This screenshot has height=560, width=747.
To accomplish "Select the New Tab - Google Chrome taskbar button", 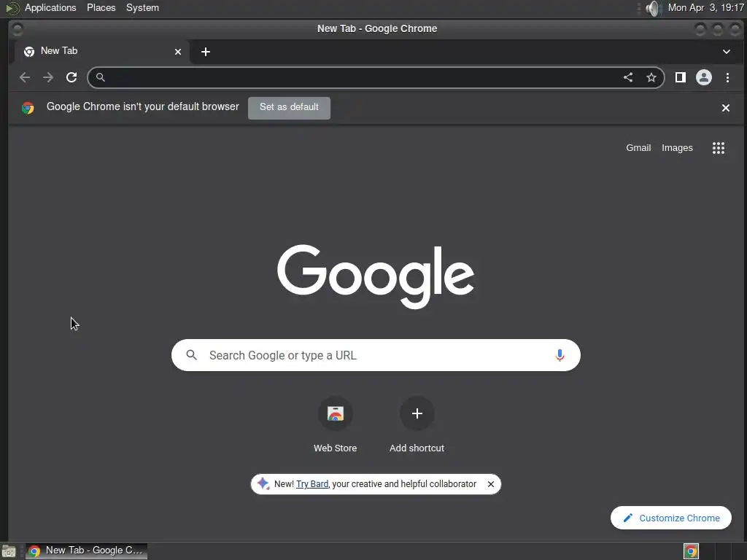I will click(x=86, y=551).
